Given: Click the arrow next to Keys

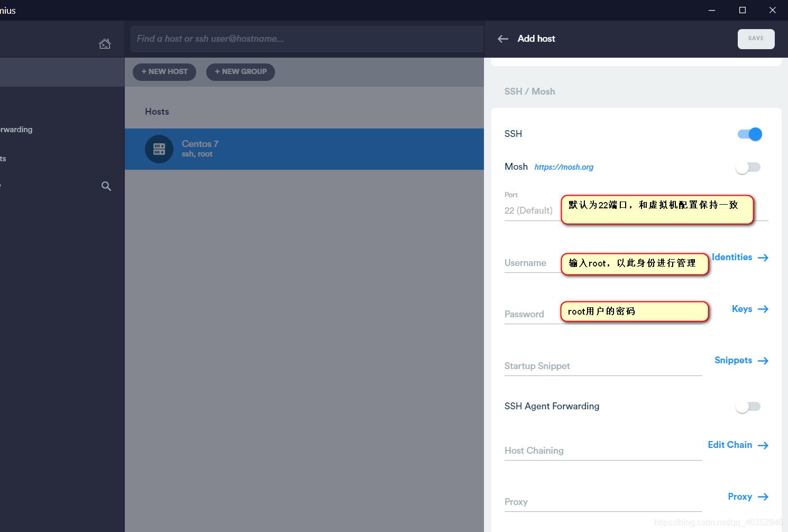Looking at the screenshot, I should point(763,309).
